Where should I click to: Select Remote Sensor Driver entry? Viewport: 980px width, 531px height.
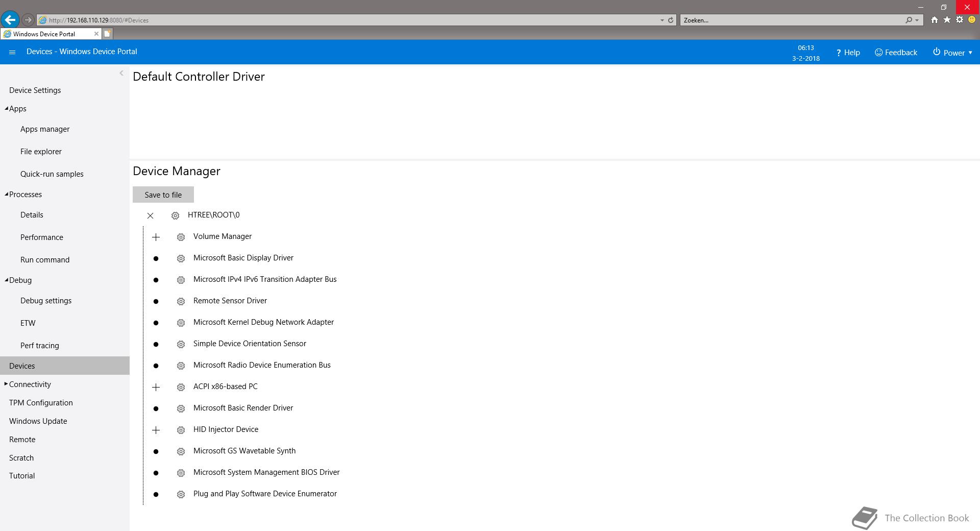pos(230,301)
